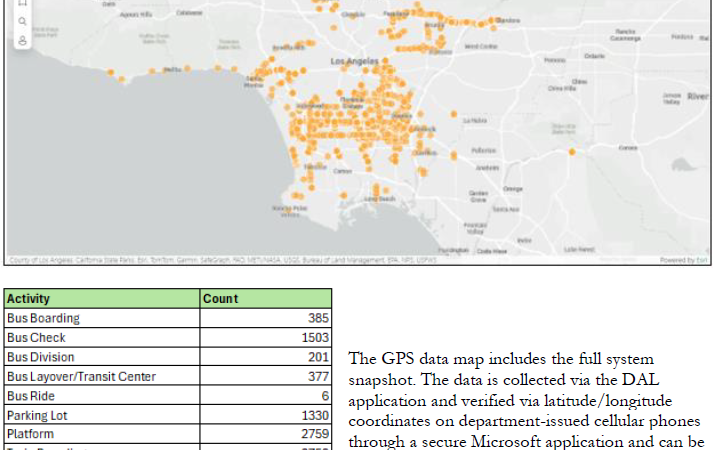This screenshot has height=450, width=716.
Task: Click the search magnifier icon on map
Action: click(x=22, y=21)
